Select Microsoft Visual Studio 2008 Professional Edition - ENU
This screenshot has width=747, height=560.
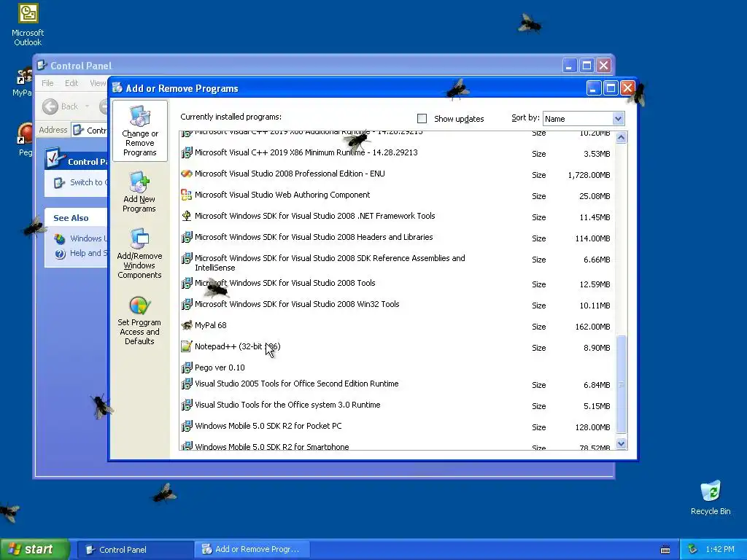(290, 174)
